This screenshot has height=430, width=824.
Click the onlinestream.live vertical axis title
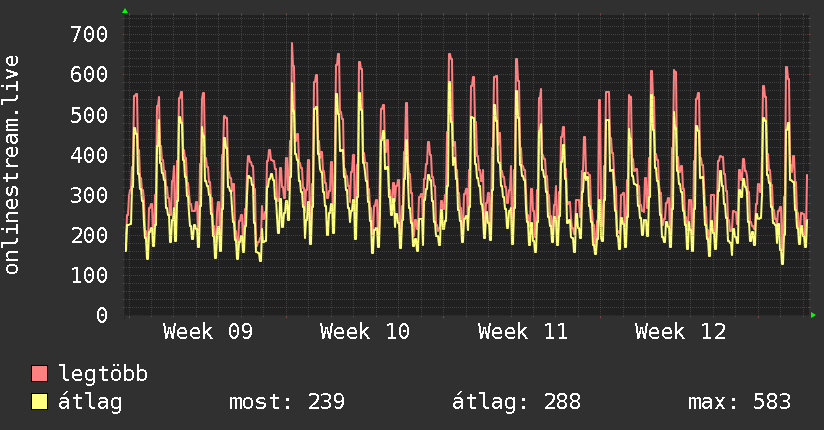pyautogui.click(x=11, y=165)
